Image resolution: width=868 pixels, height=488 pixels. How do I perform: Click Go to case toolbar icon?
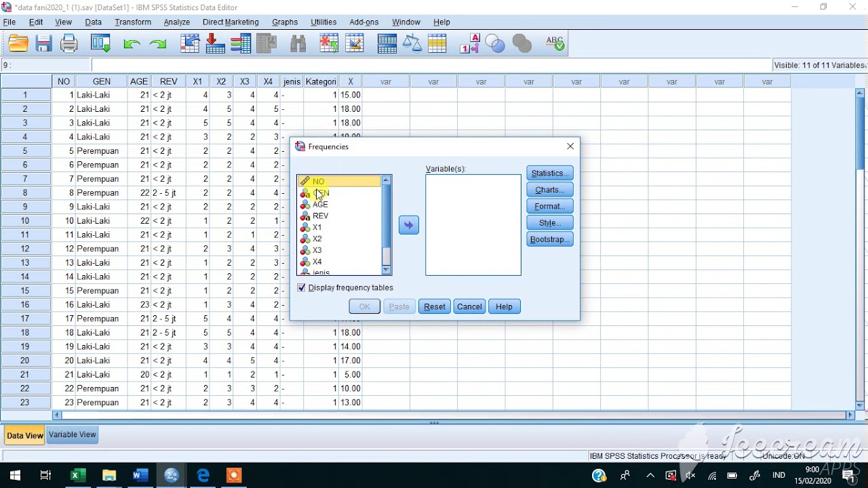point(190,44)
